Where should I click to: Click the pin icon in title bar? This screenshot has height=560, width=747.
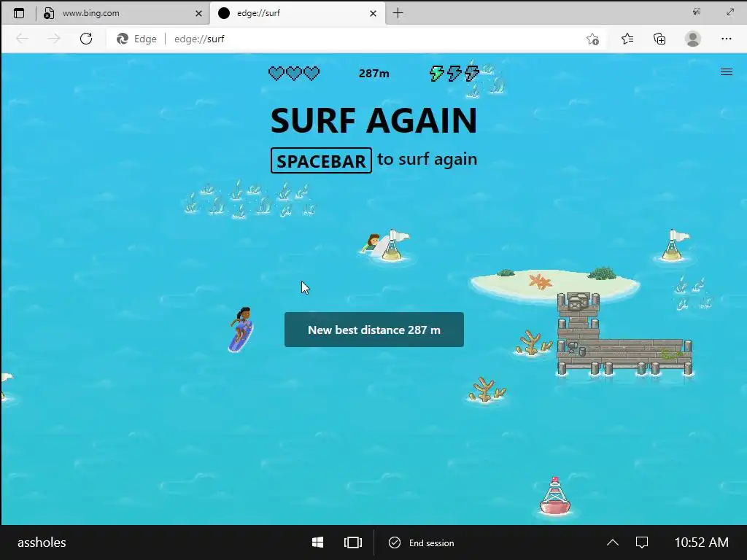point(697,12)
